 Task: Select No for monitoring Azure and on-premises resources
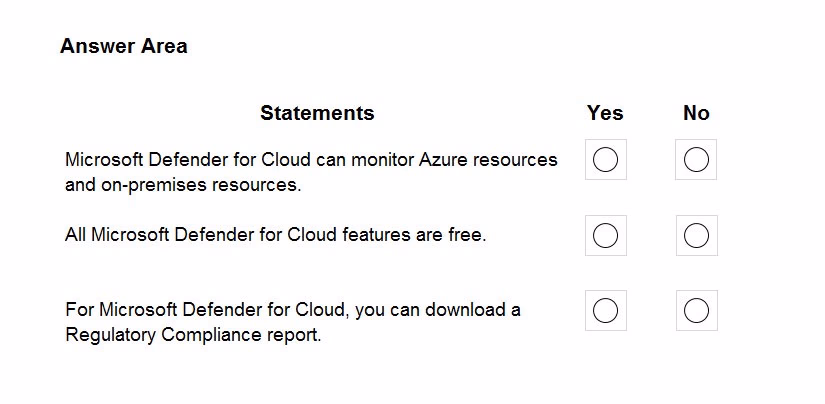tap(696, 159)
